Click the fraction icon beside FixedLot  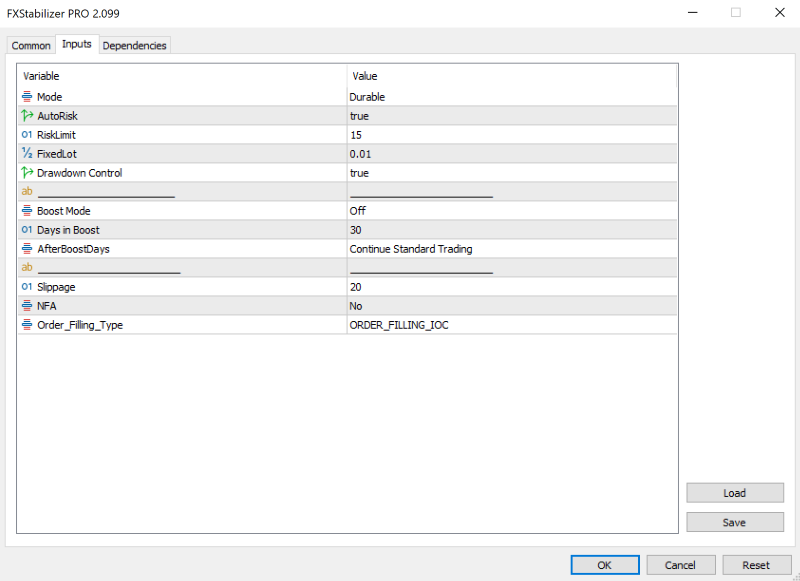(27, 154)
